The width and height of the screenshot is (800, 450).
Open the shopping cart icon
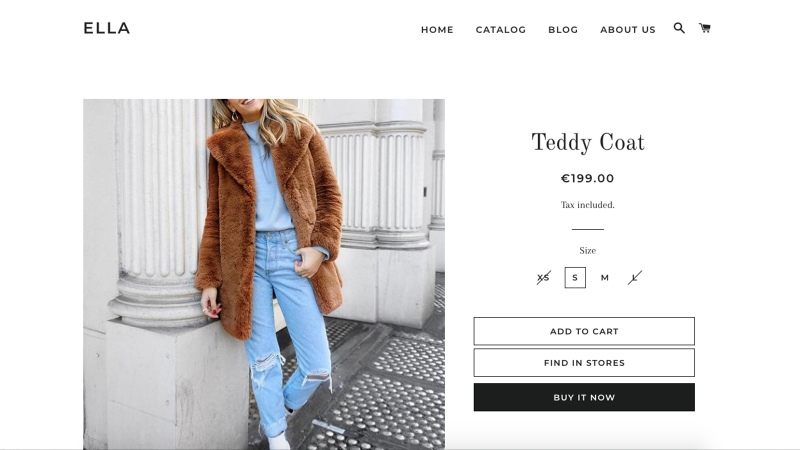coord(705,28)
